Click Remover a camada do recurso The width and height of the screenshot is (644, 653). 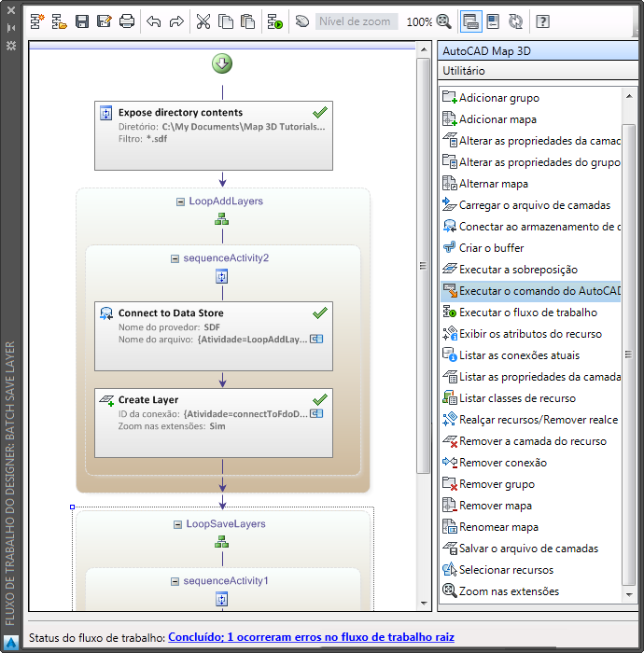point(531,441)
